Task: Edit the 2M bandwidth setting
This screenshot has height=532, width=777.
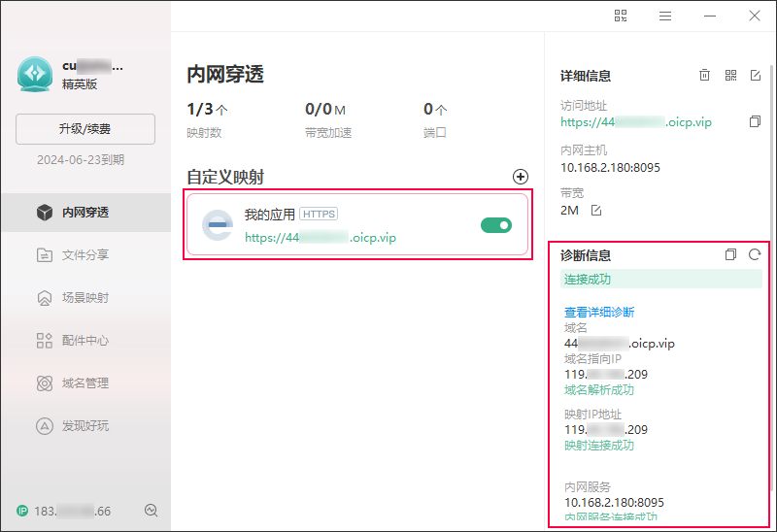Action: (x=596, y=211)
